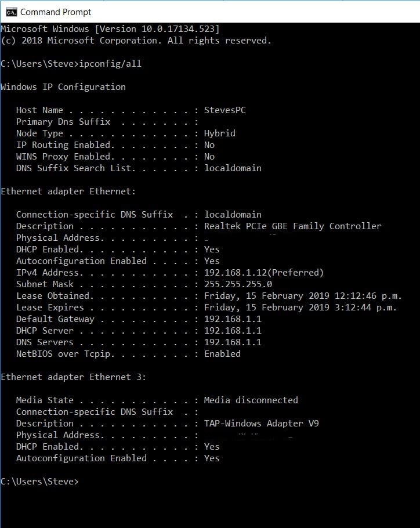Click the IPv4 address 192.168.1.12(Preferred)
This screenshot has width=420, height=528.
[x=264, y=273]
